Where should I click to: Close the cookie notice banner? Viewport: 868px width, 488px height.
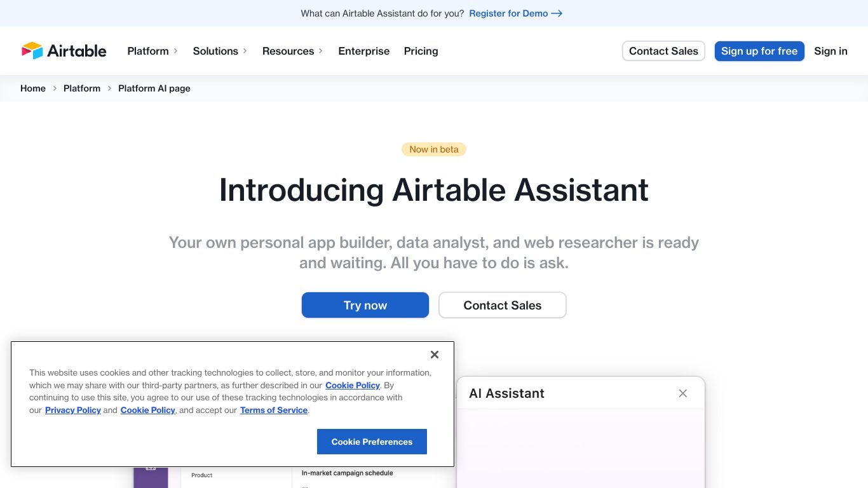435,355
